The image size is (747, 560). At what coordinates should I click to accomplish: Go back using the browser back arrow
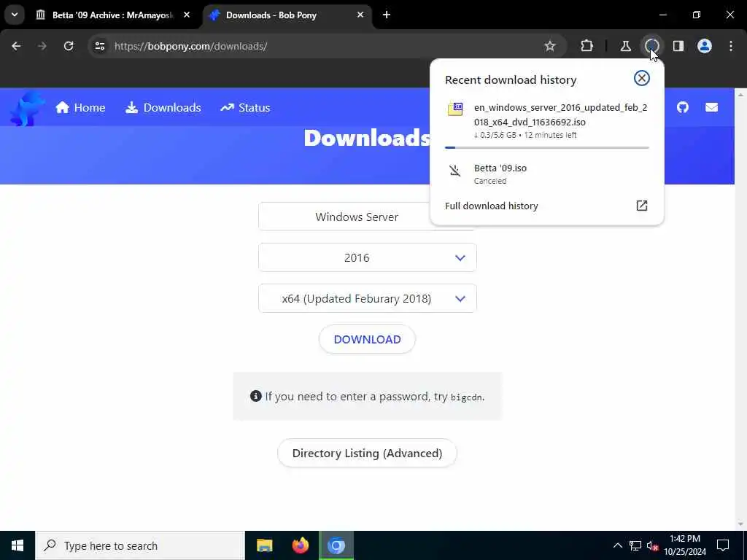click(x=16, y=46)
